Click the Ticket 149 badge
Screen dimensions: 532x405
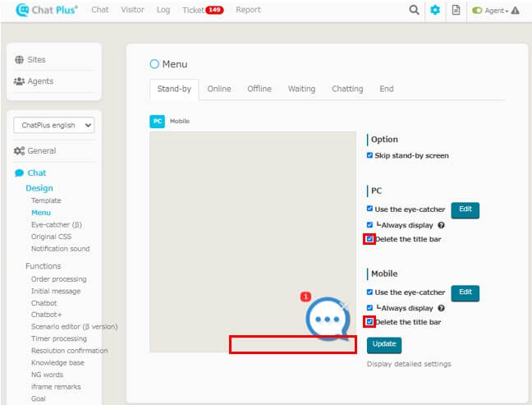tap(214, 10)
